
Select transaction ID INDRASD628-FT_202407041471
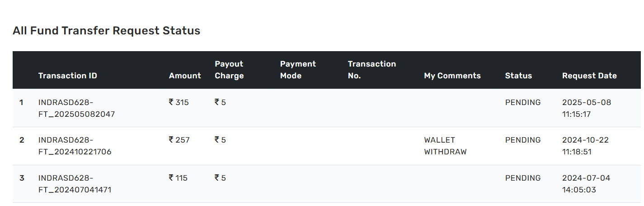[x=75, y=184]
